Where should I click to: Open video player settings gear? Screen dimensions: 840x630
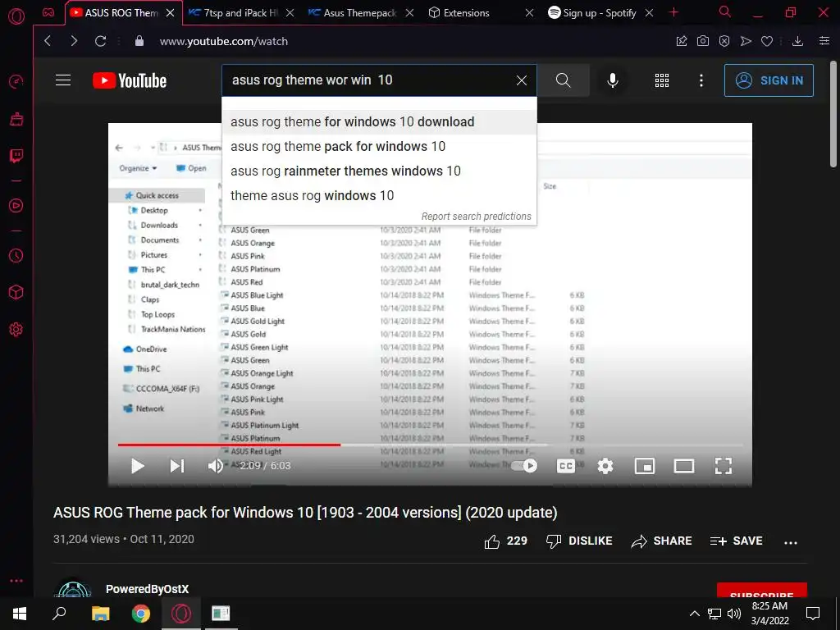pos(605,466)
